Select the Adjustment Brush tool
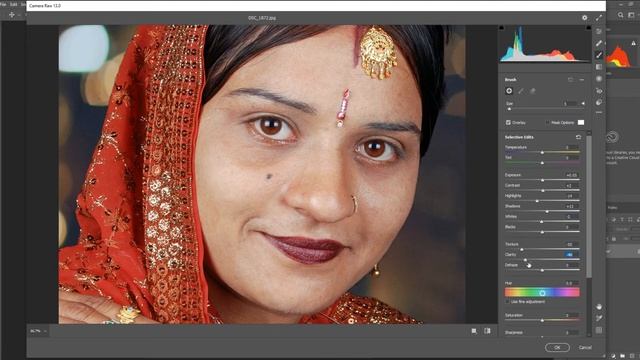 (x=599, y=55)
